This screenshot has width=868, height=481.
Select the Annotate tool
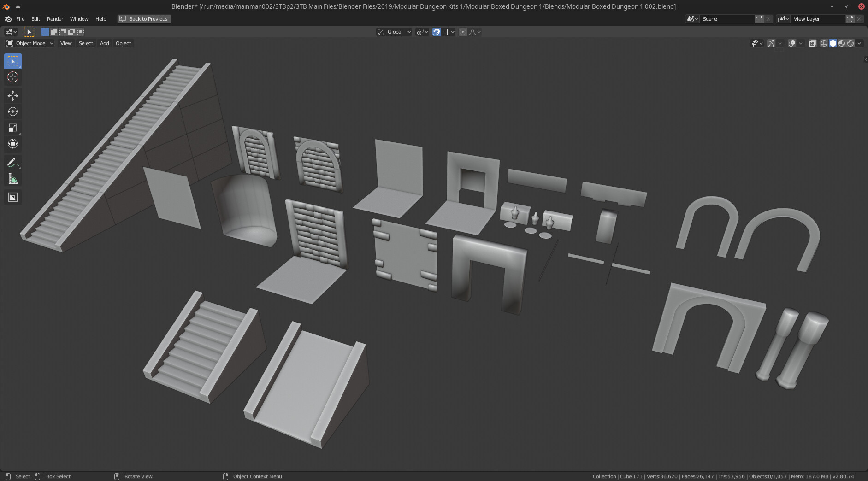(12, 162)
